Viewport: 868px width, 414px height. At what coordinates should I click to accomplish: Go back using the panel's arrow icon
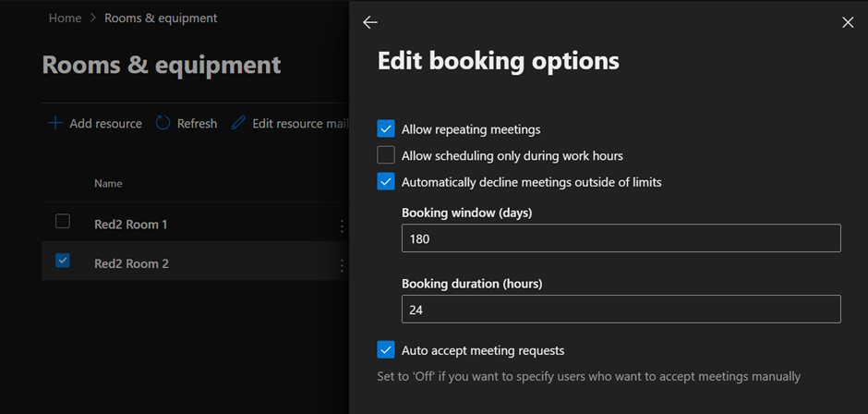pyautogui.click(x=369, y=22)
